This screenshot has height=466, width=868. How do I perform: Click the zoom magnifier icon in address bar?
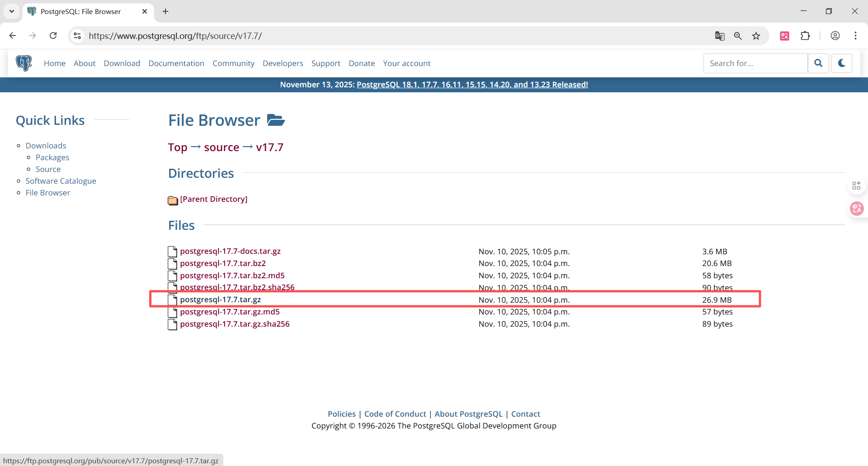738,36
